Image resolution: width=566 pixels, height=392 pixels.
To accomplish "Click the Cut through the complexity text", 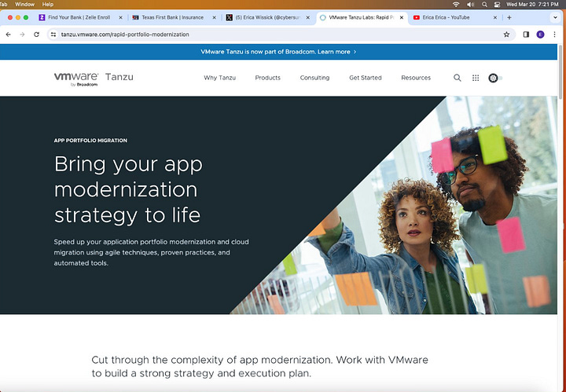I will click(x=259, y=366).
